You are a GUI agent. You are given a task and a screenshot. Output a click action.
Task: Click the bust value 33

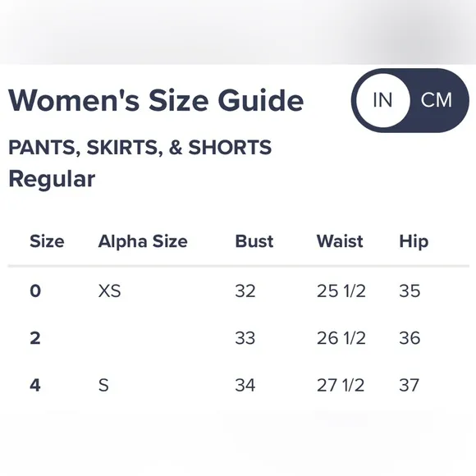(x=245, y=338)
